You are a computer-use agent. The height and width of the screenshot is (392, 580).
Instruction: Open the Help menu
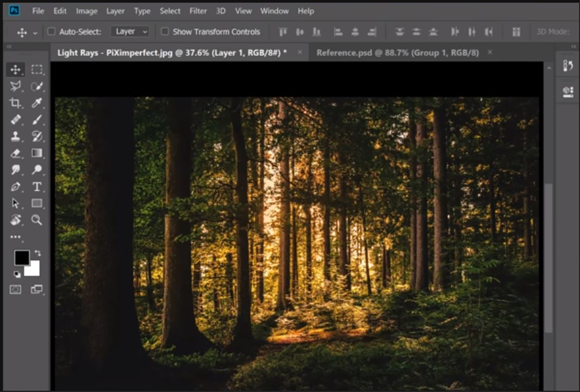pos(306,11)
